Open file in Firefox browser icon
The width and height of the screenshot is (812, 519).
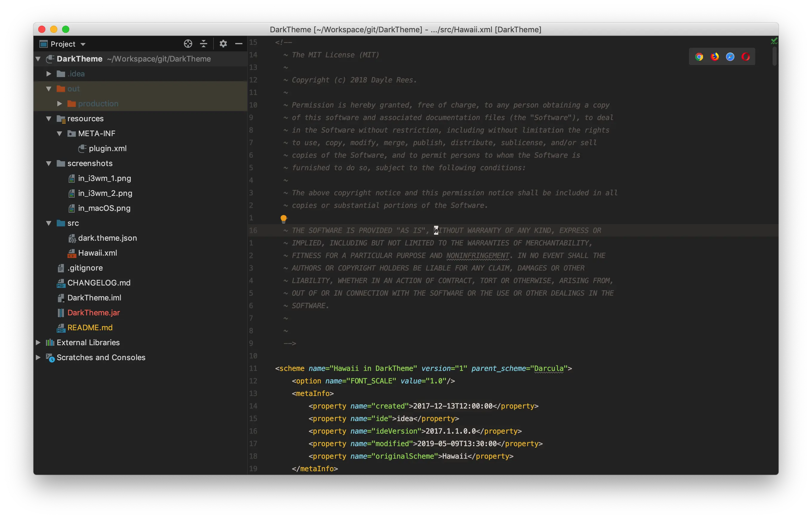[715, 57]
